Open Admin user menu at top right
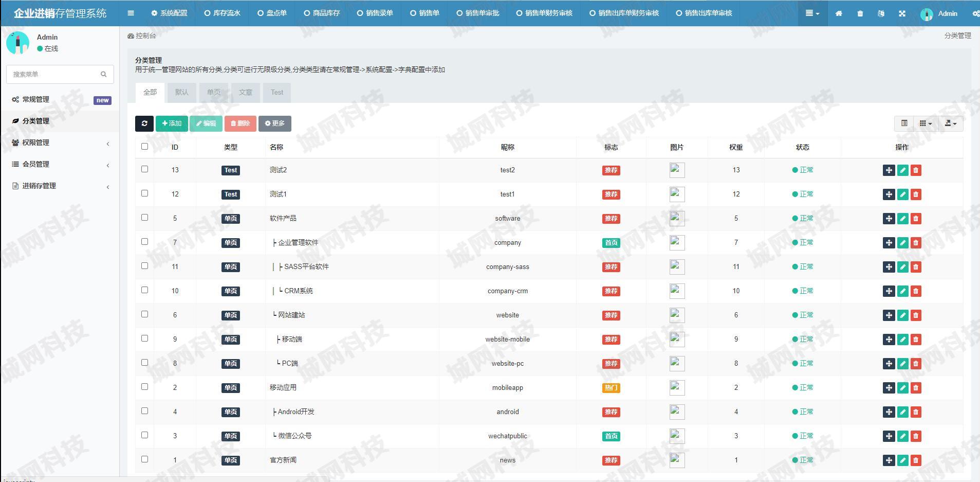Viewport: 980px width, 482px height. (x=939, y=14)
